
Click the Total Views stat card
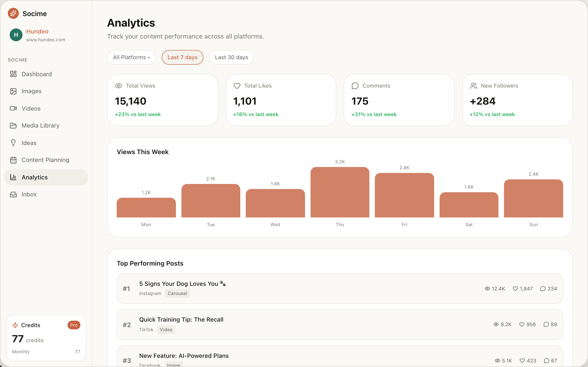pos(162,100)
